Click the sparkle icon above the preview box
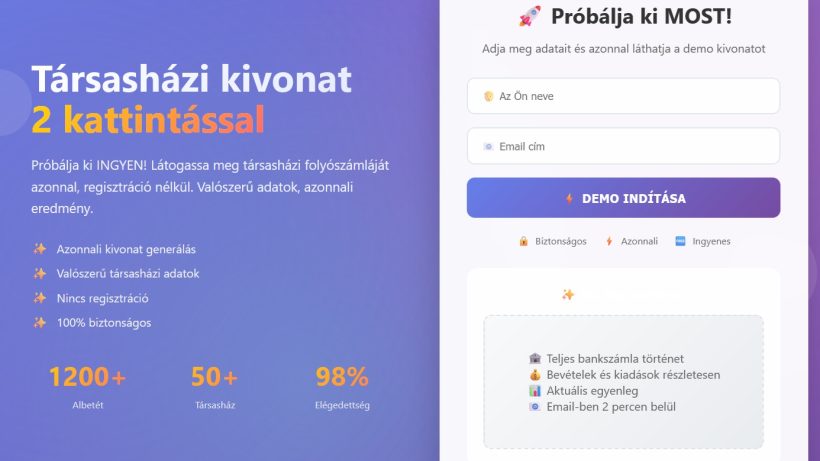 pyautogui.click(x=568, y=295)
